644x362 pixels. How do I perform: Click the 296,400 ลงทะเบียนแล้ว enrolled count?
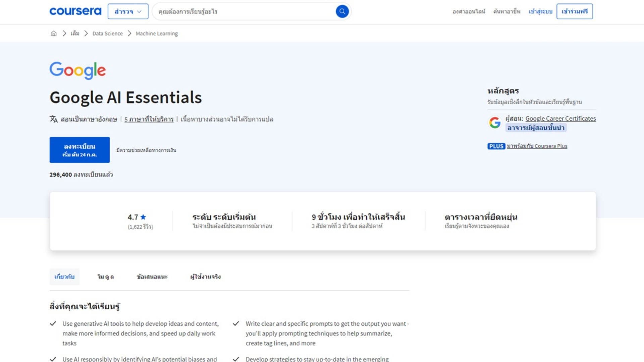81,175
